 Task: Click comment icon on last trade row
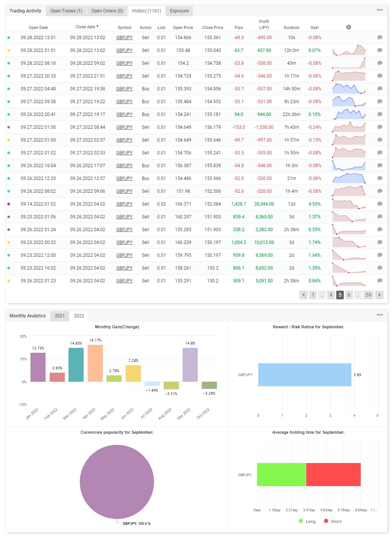[380, 281]
